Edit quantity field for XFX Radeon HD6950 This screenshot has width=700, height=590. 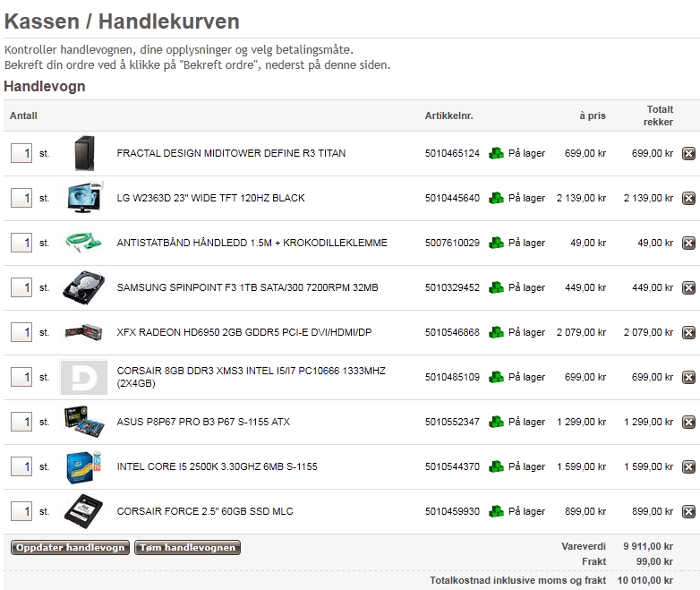[x=21, y=332]
